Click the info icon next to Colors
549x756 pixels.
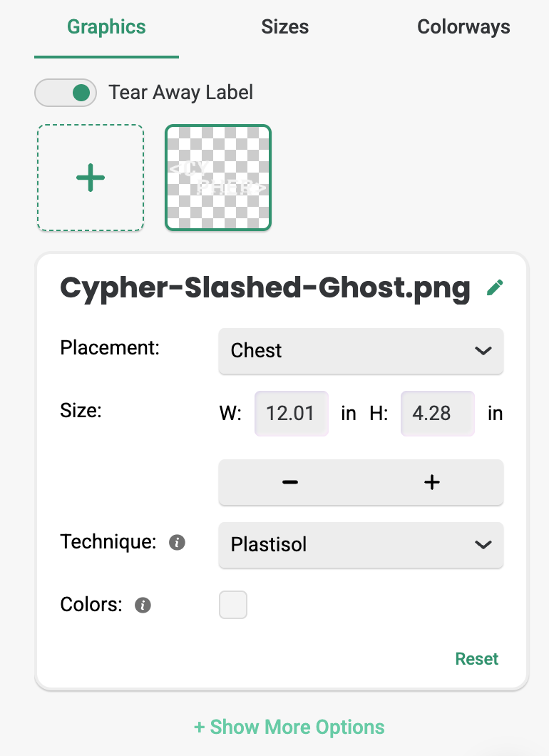click(143, 606)
